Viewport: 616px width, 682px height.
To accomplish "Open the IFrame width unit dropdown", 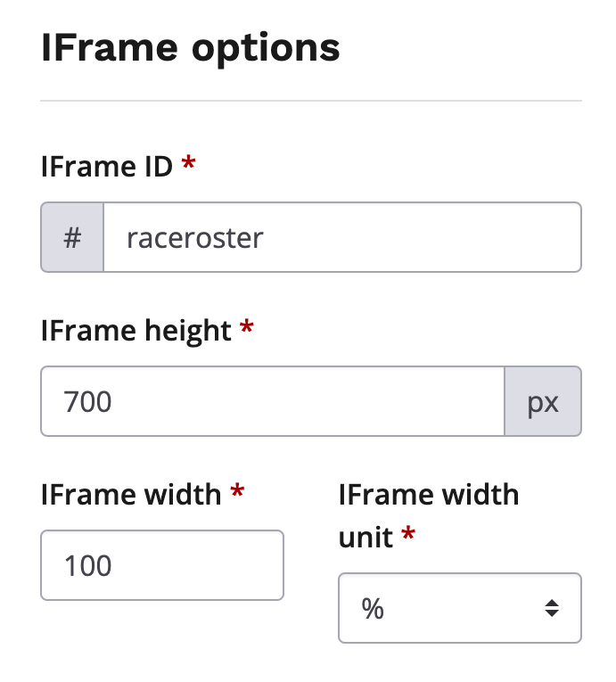I will tap(460, 608).
